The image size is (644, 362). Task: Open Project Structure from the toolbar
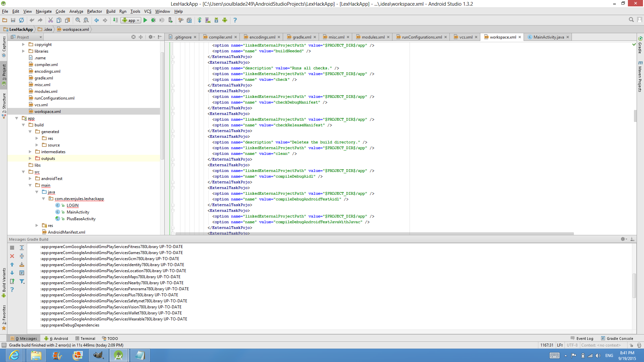189,20
